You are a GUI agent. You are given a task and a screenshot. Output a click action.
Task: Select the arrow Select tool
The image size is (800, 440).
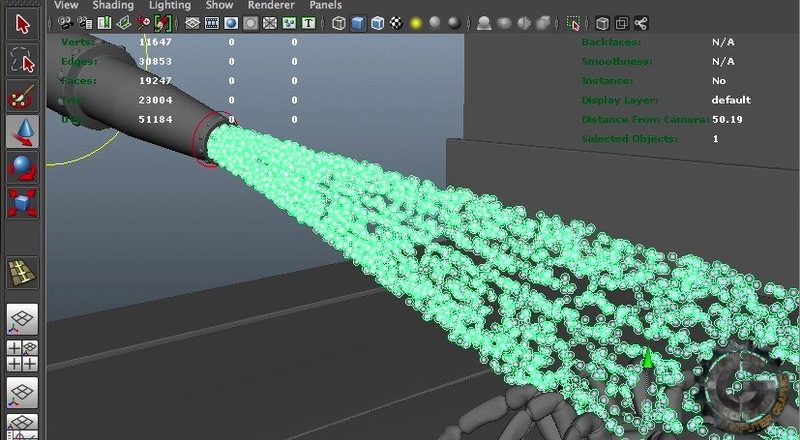pyautogui.click(x=22, y=24)
